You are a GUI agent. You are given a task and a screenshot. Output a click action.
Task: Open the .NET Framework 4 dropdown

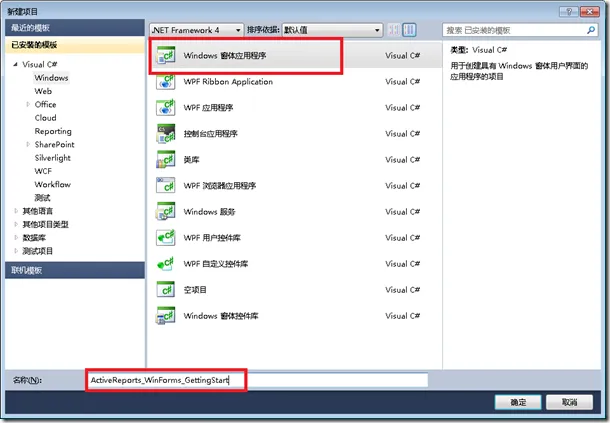pyautogui.click(x=196, y=30)
